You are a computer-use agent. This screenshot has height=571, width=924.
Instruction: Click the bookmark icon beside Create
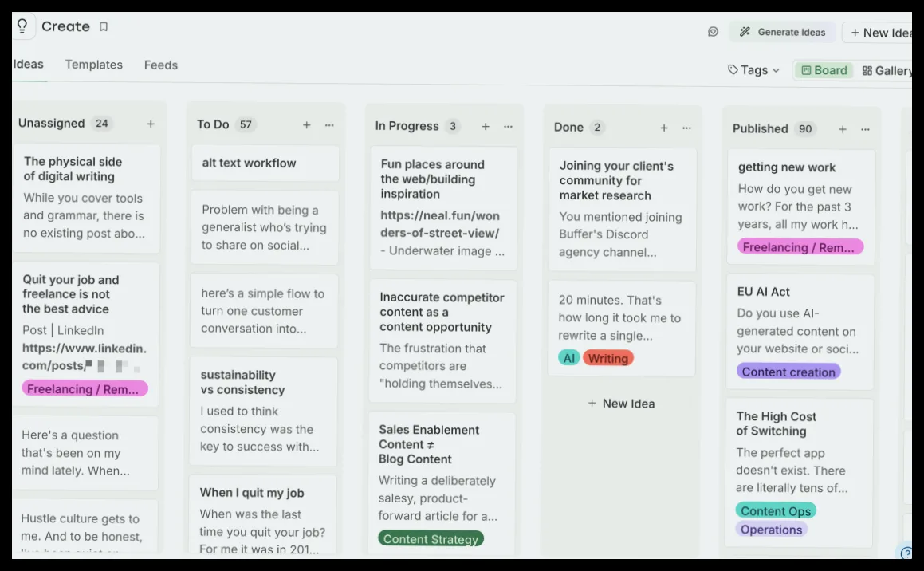point(104,26)
